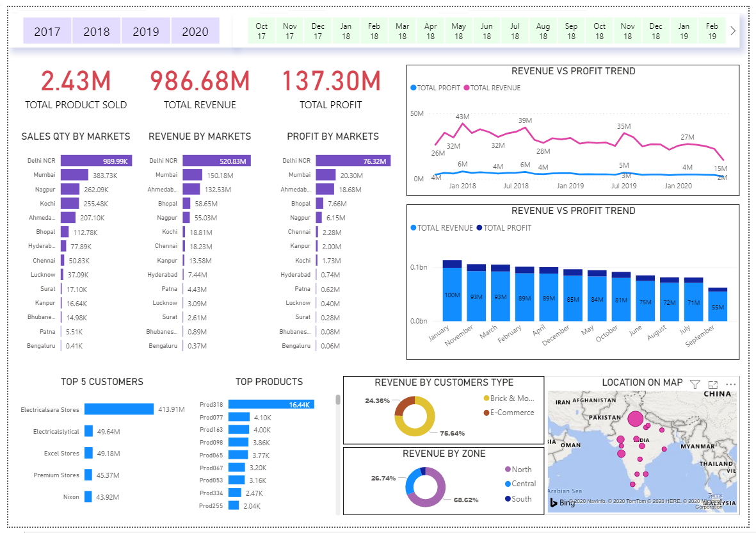Click the Delhi NCR bar under Sales Qty
The width and height of the screenshot is (756, 533).
click(99, 160)
